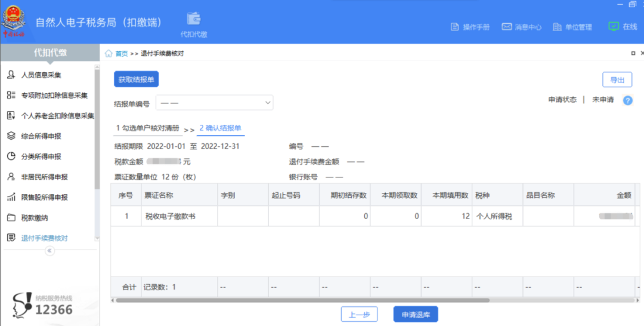This screenshot has height=326, width=644.
Task: Click the 退付手续费核对 form icon
Action: (11, 238)
